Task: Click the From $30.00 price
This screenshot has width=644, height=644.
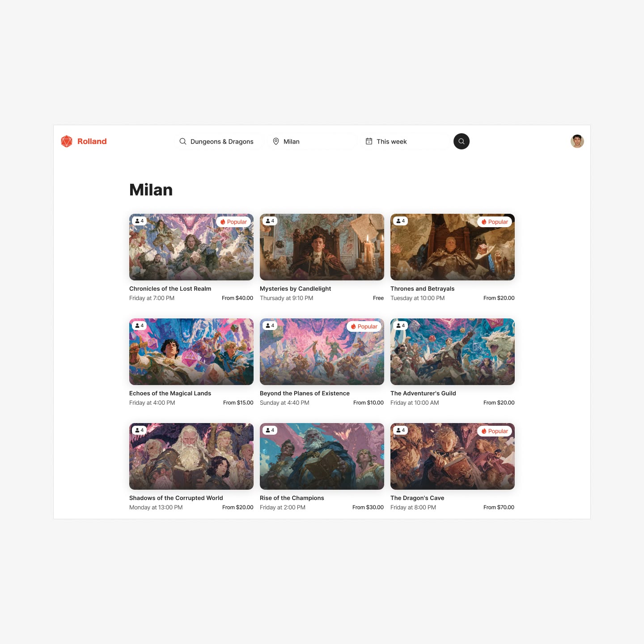Action: [x=368, y=508]
